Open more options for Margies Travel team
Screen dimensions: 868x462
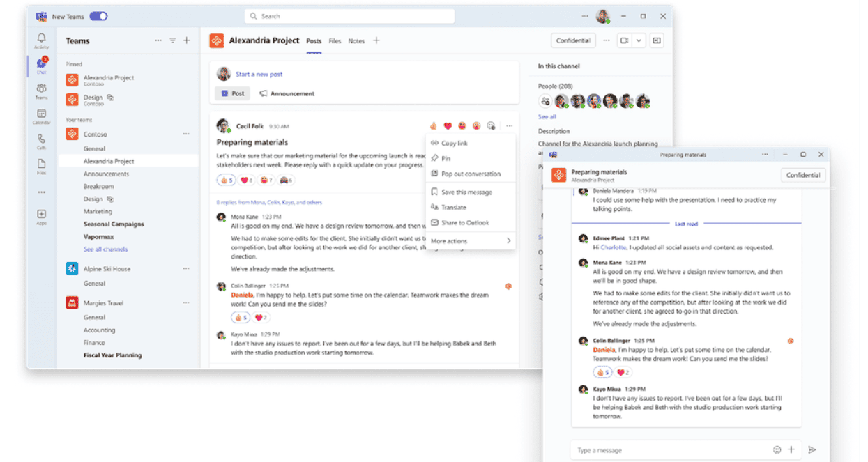[x=186, y=302]
